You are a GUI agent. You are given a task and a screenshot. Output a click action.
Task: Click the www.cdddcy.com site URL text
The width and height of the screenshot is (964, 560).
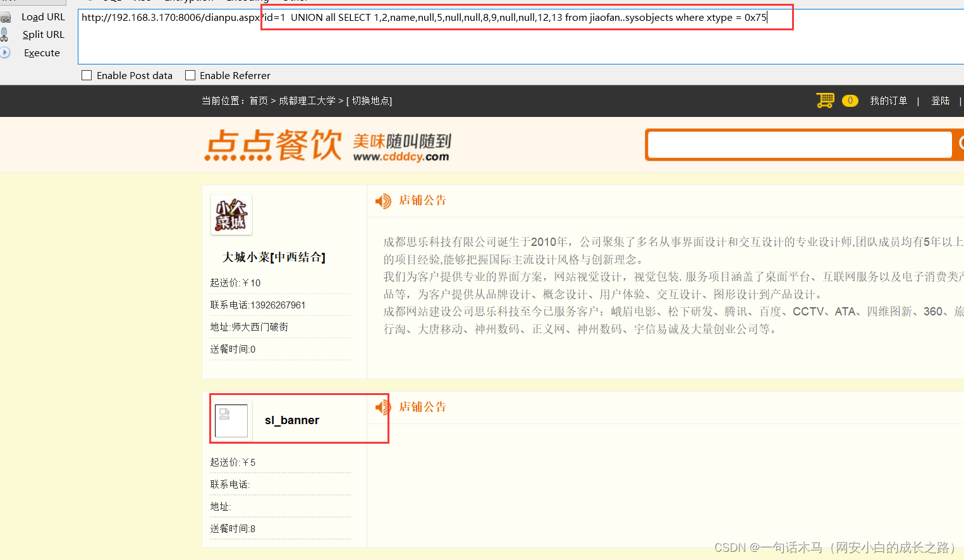401,157
